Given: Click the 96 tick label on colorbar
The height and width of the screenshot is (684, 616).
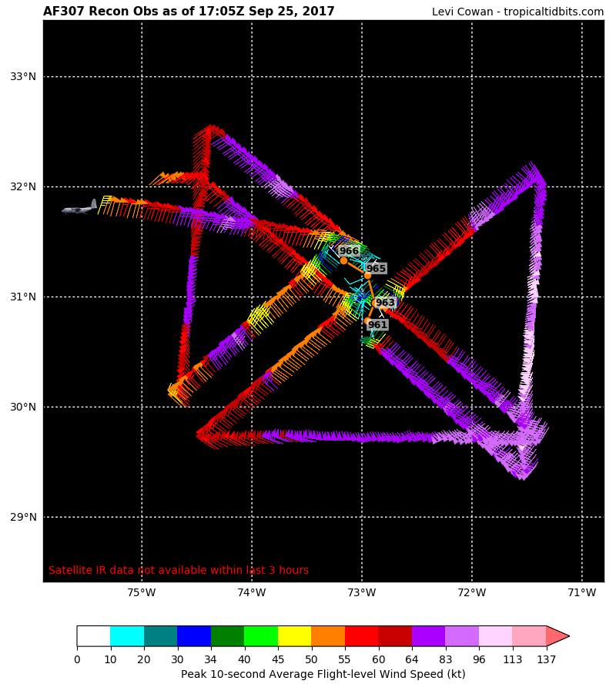Looking at the screenshot, I should click(x=479, y=659).
